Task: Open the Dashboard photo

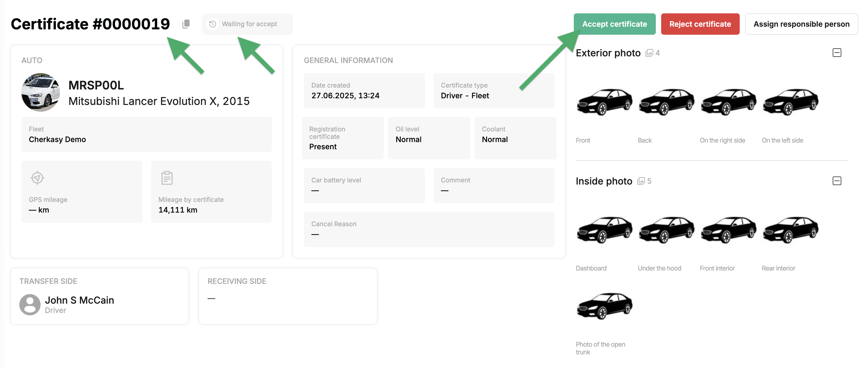Action: (604, 230)
